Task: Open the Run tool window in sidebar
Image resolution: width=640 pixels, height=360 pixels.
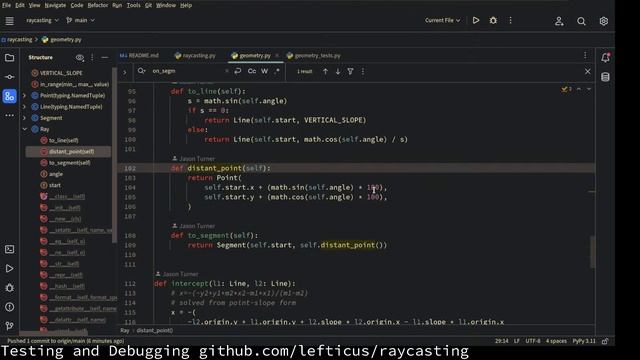Action: (x=9, y=268)
